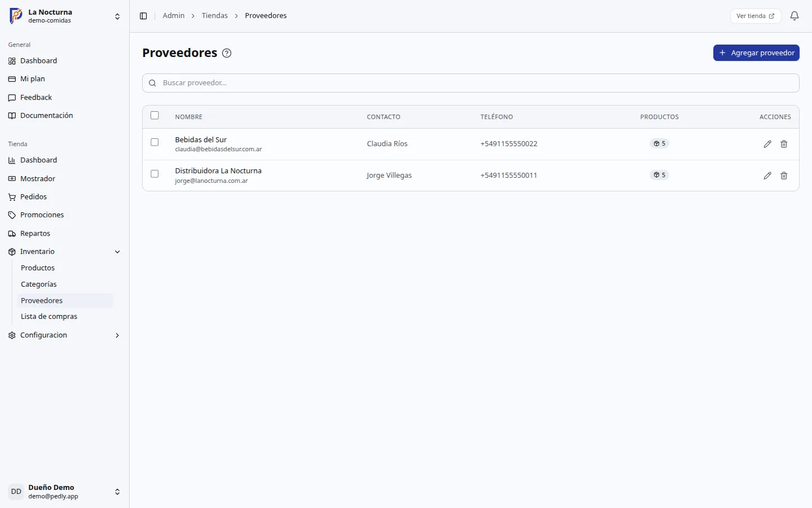Click the Agregar proveedor button
The height and width of the screenshot is (508, 812).
point(756,52)
